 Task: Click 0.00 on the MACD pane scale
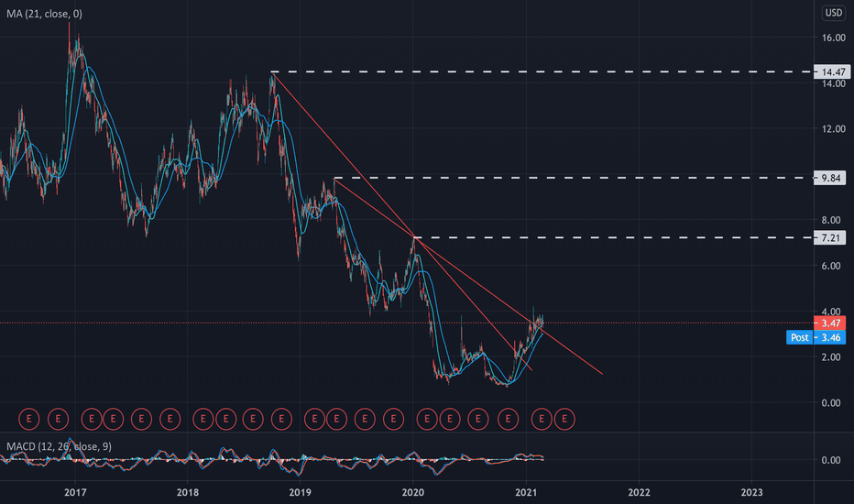pos(831,460)
